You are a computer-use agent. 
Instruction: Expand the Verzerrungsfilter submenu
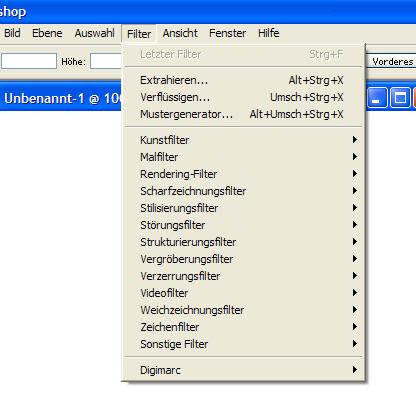[243, 276]
